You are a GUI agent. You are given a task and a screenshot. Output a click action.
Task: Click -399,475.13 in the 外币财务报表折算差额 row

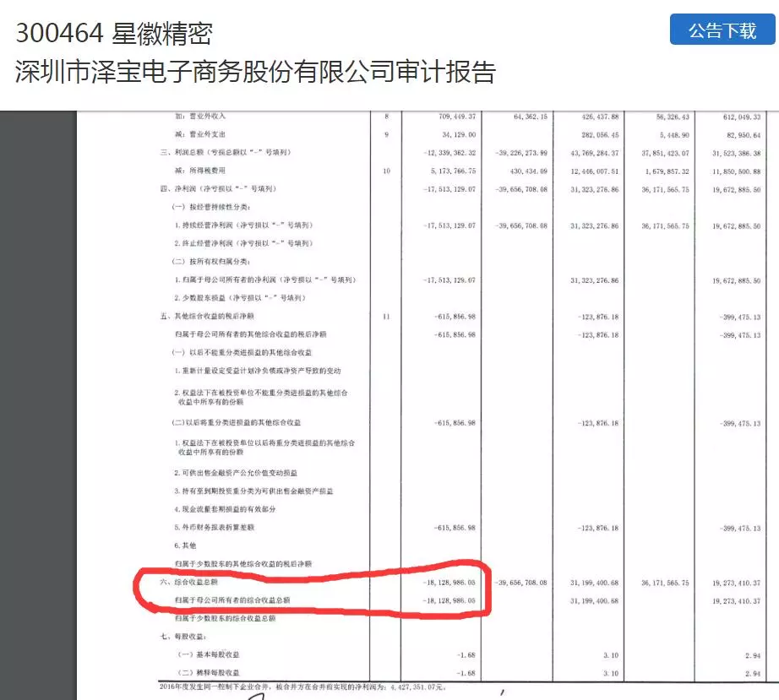[740, 529]
